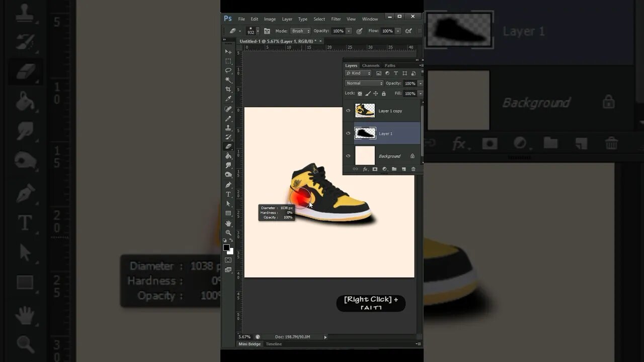Open the options bar Opacity slider arrow

pyautogui.click(x=348, y=31)
